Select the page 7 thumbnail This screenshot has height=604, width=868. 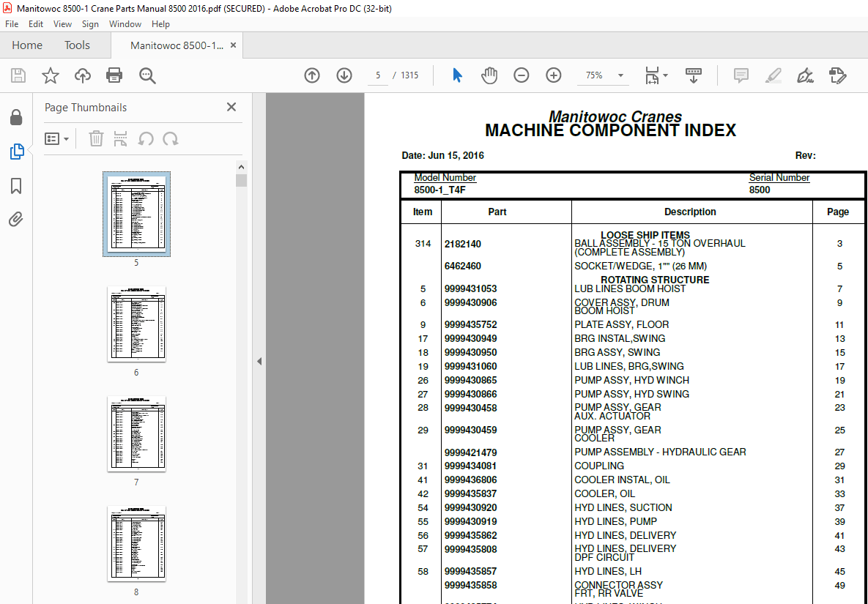tap(136, 434)
